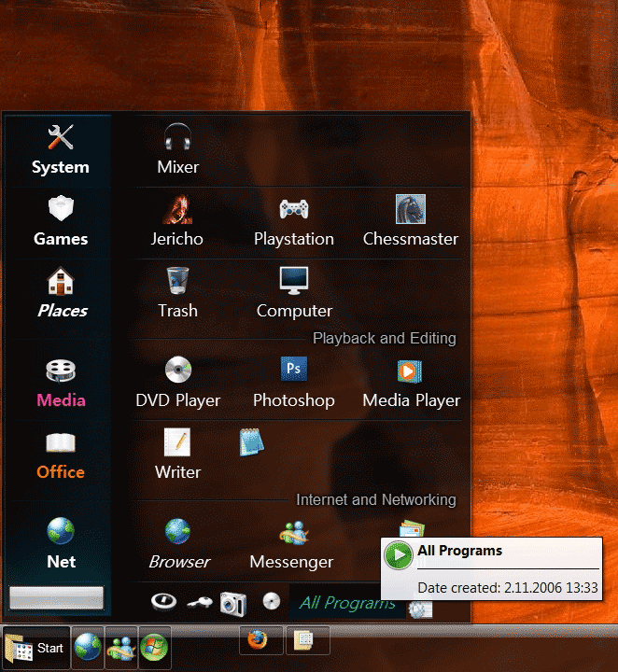Launch the Jericho game
This screenshot has width=618, height=672.
tap(177, 211)
